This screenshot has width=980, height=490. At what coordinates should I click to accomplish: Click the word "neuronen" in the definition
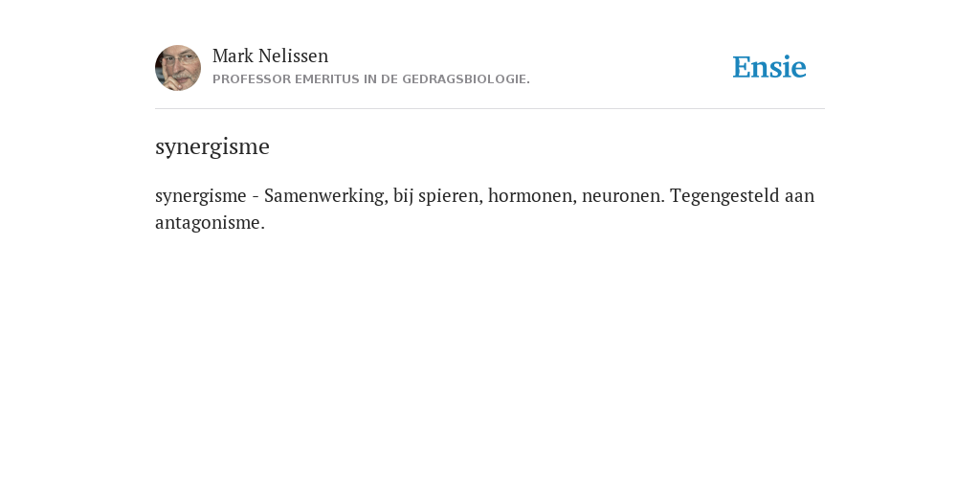point(623,195)
